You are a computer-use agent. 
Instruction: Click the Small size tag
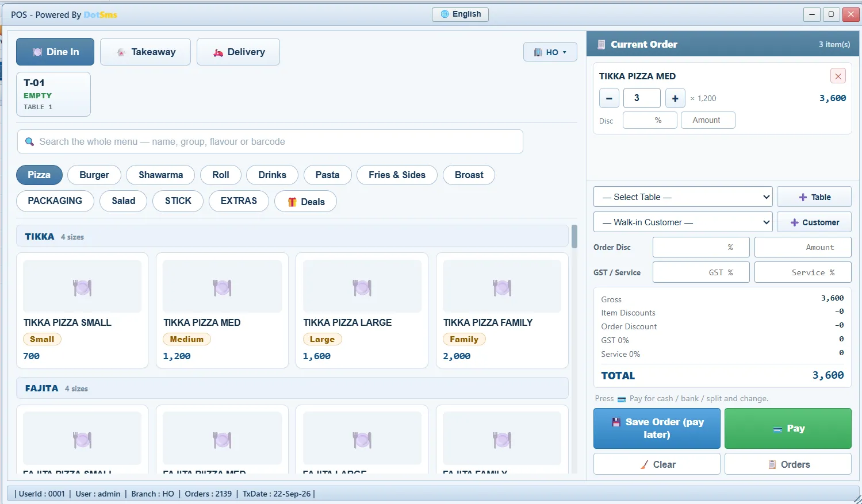tap(42, 339)
